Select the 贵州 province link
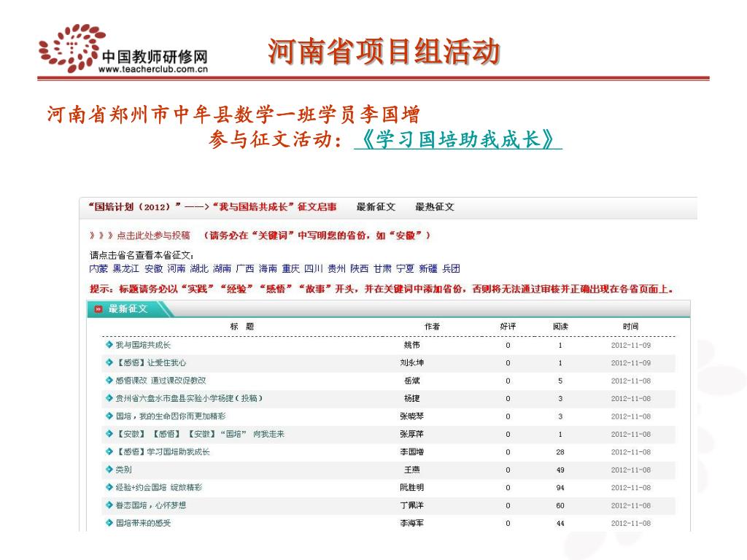Screen dimensions: 747x560 point(336,268)
